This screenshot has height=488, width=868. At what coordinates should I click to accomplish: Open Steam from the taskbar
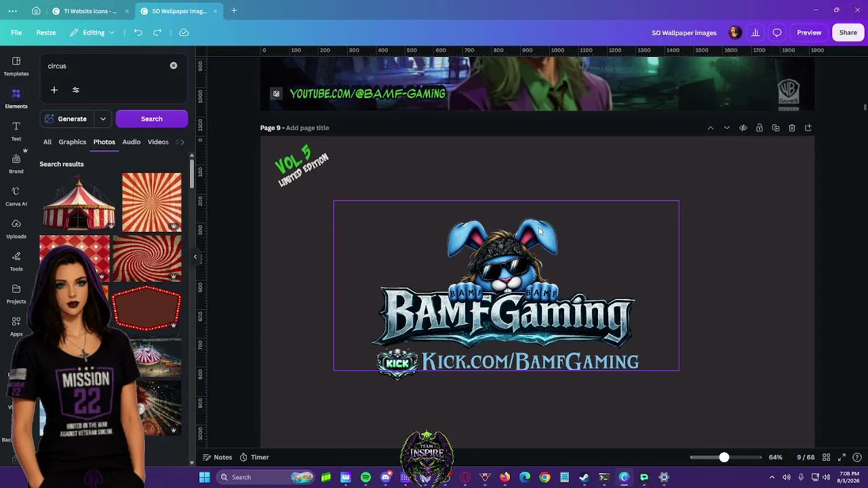(x=584, y=477)
